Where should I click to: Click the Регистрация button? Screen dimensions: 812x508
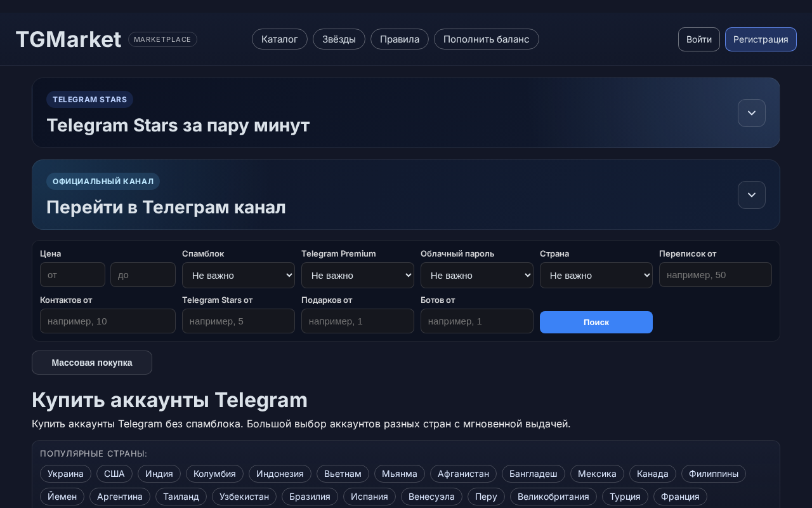pos(761,39)
